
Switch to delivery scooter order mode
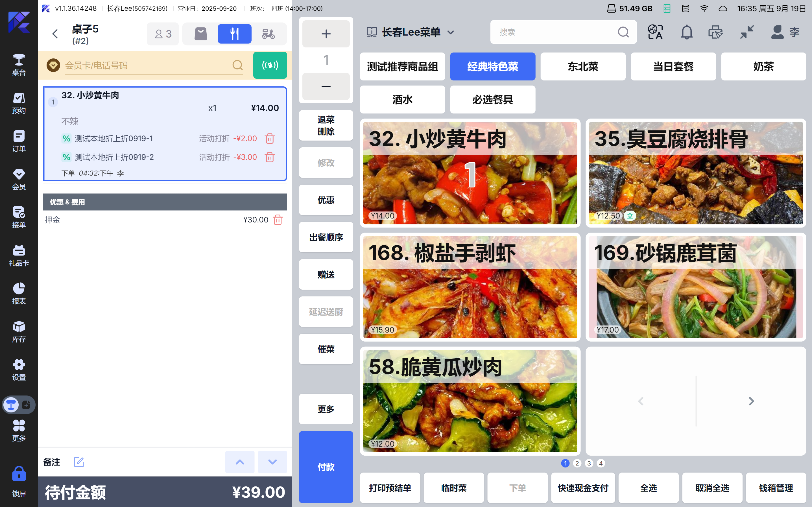click(268, 34)
